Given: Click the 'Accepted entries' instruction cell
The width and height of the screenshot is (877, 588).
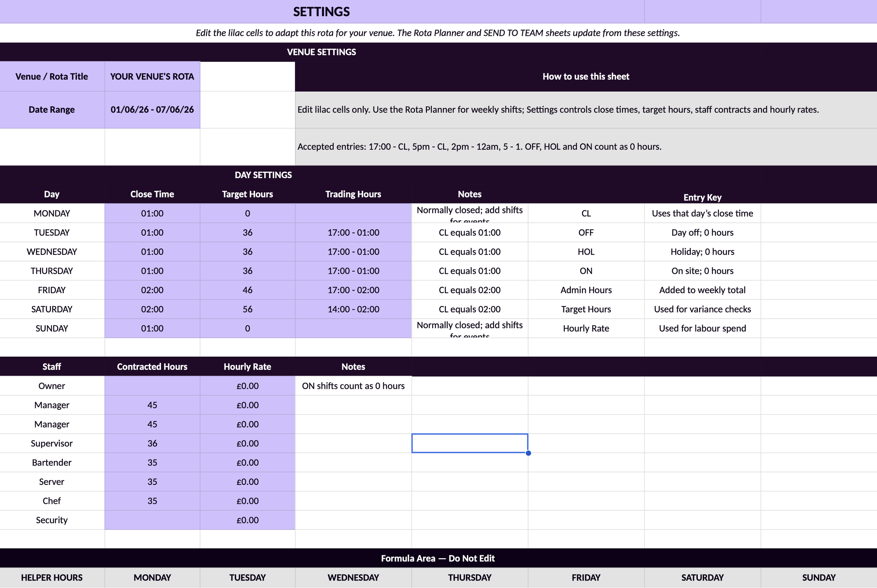Looking at the screenshot, I should tap(586, 147).
